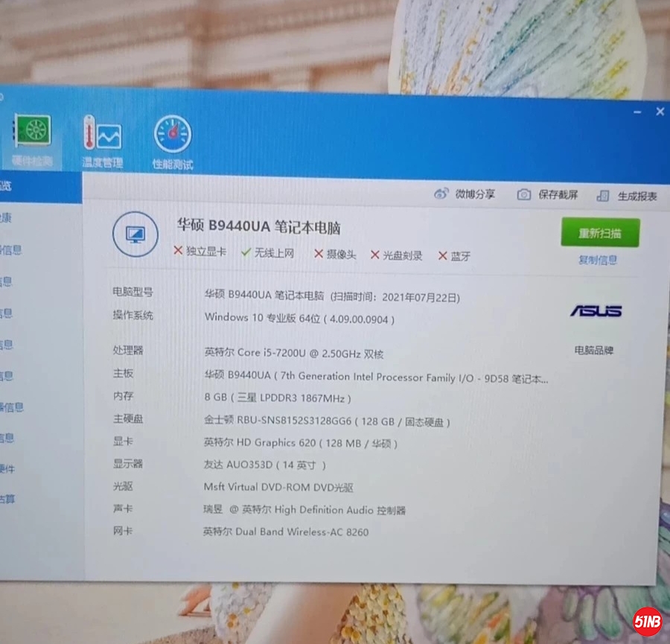Select the 扫描时间: 2021年07月22日 text

pyautogui.click(x=395, y=297)
